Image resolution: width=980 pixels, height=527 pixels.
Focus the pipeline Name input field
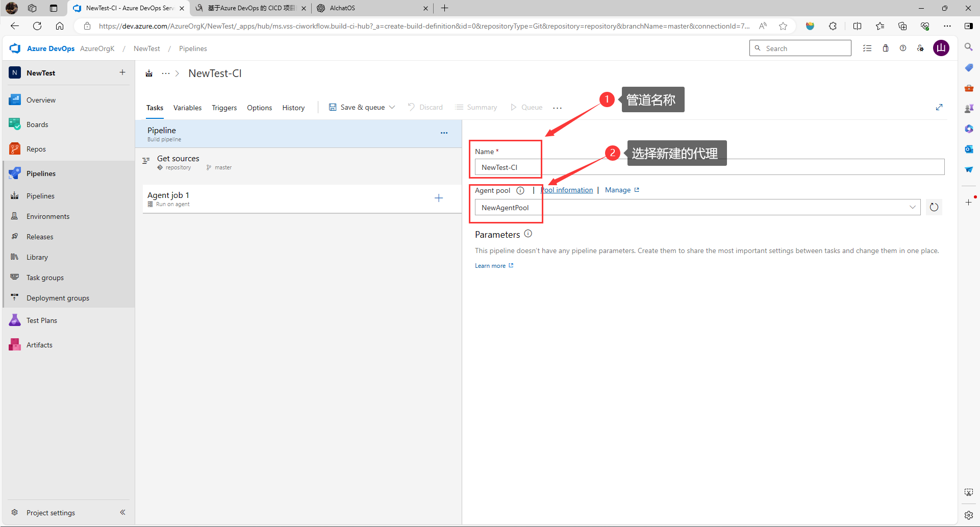coord(710,167)
